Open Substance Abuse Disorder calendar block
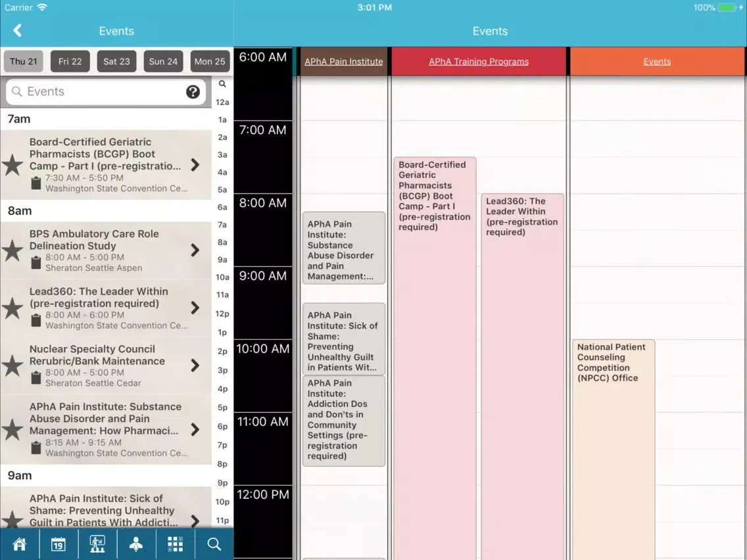The image size is (747, 560). point(343,248)
